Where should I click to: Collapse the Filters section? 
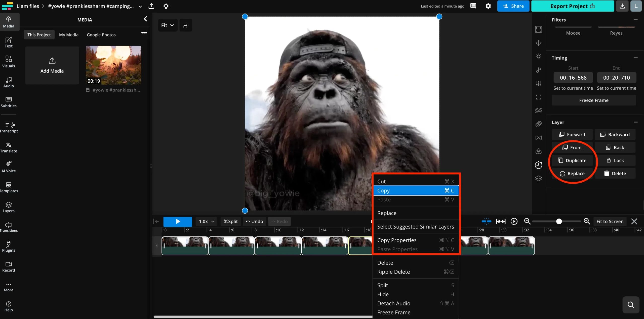[x=635, y=20]
